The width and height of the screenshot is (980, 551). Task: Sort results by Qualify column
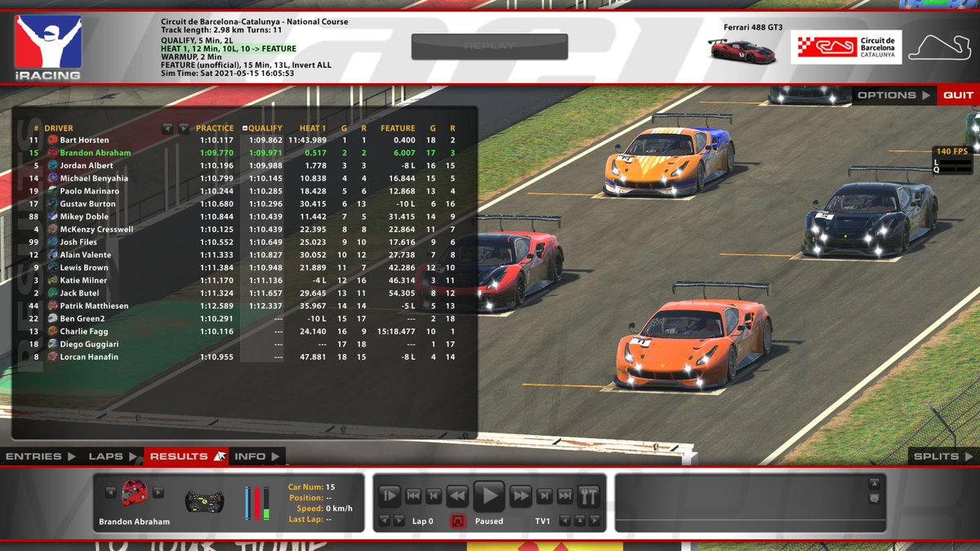(x=265, y=128)
